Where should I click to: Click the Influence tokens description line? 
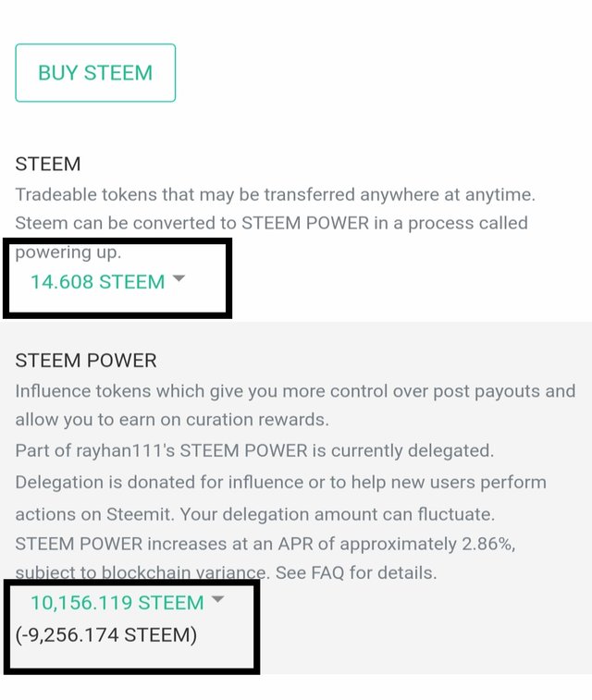(x=295, y=391)
